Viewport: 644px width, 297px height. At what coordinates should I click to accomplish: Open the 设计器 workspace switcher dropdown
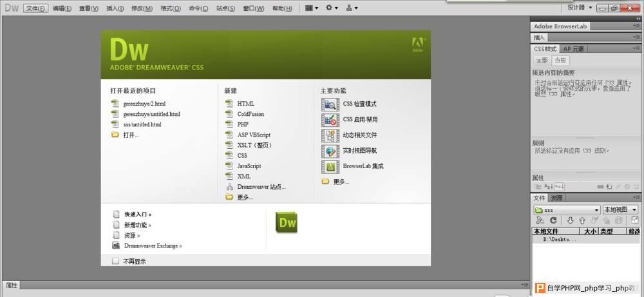click(580, 7)
